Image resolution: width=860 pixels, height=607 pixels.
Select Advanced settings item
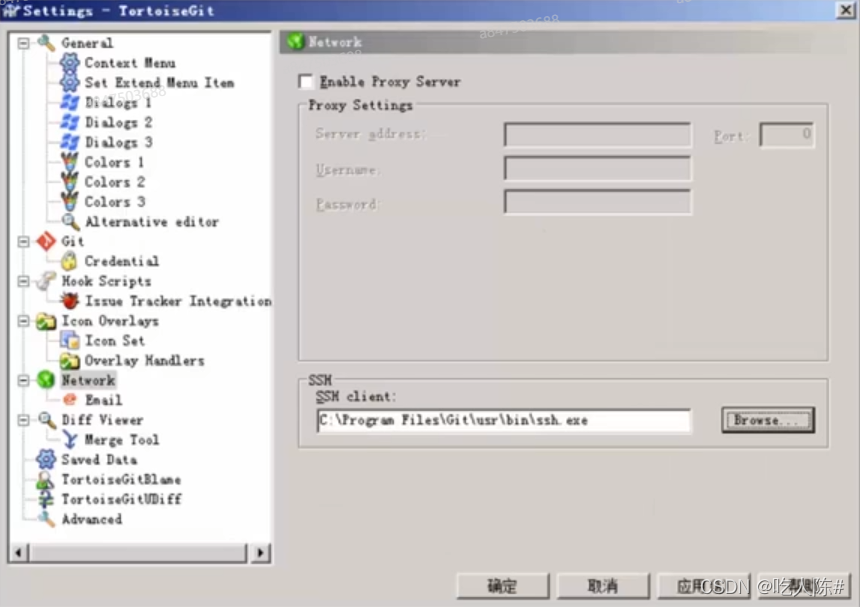click(92, 519)
